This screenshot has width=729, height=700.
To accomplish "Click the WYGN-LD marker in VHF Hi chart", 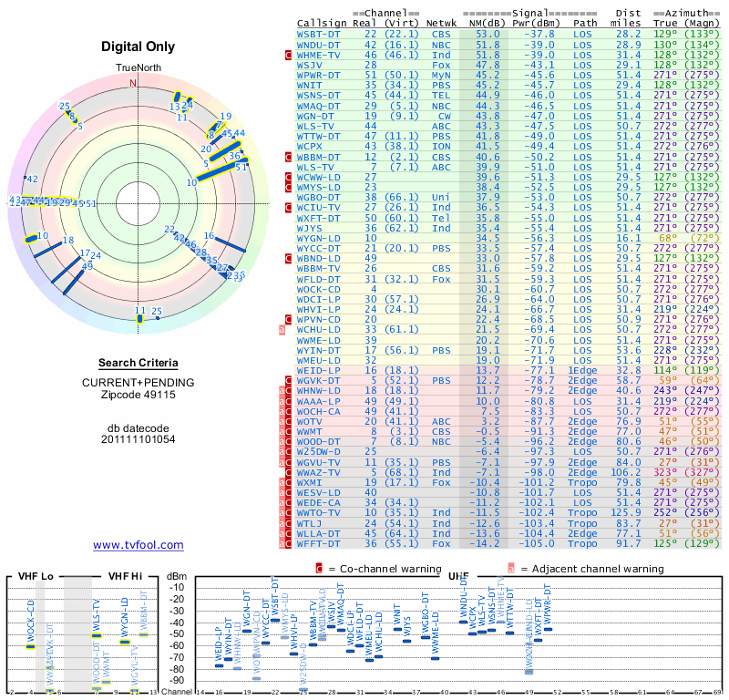I will (x=125, y=643).
